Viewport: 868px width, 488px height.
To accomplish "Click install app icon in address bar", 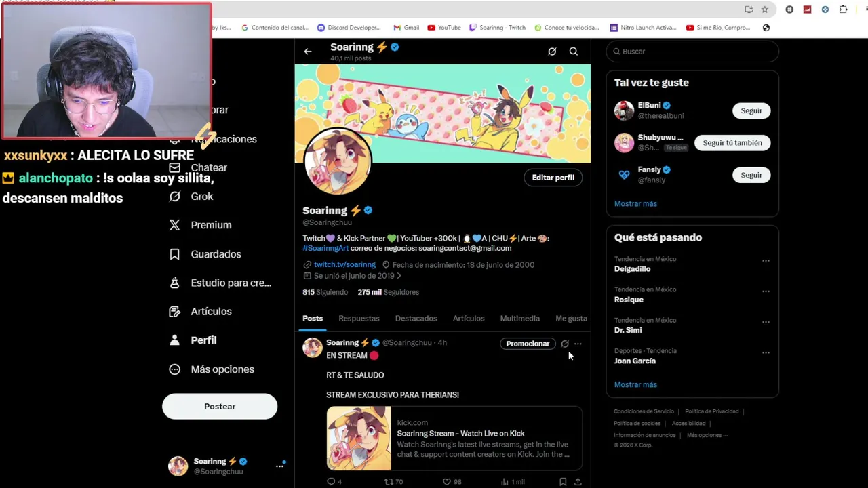I will pos(749,9).
